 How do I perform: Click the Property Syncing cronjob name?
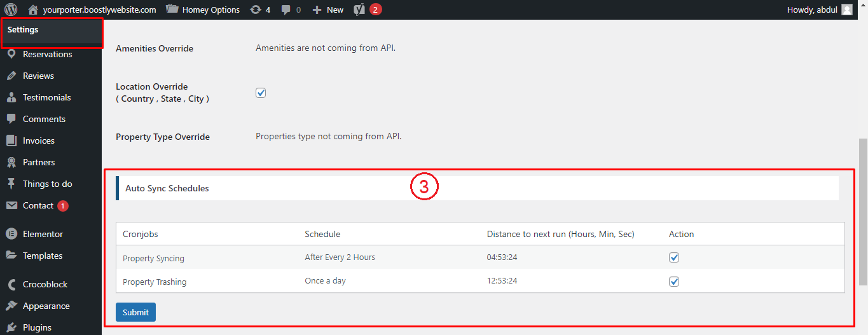[153, 259]
